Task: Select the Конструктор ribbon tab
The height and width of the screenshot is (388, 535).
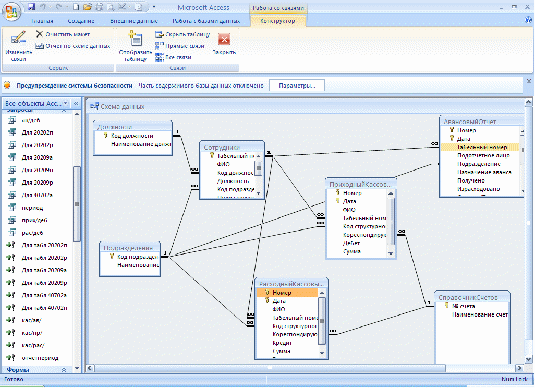Action: click(278, 21)
